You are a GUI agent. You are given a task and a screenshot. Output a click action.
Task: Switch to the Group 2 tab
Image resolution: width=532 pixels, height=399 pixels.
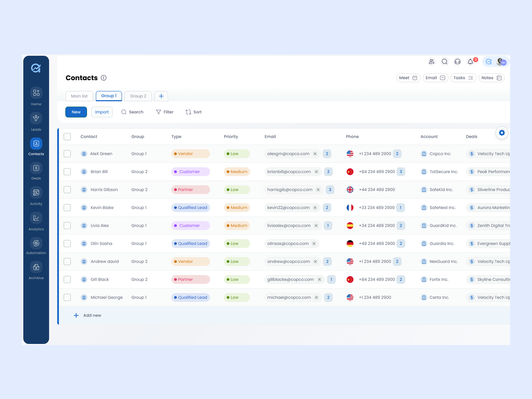138,96
